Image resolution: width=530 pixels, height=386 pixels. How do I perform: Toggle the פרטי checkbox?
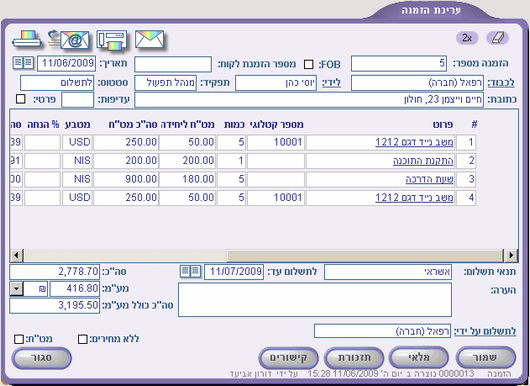tap(21, 99)
